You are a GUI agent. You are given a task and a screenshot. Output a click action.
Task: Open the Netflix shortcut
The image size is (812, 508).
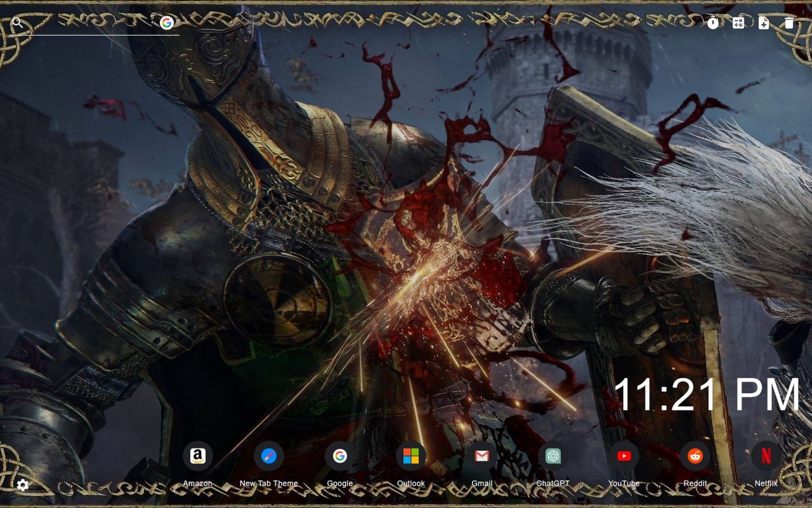(766, 456)
